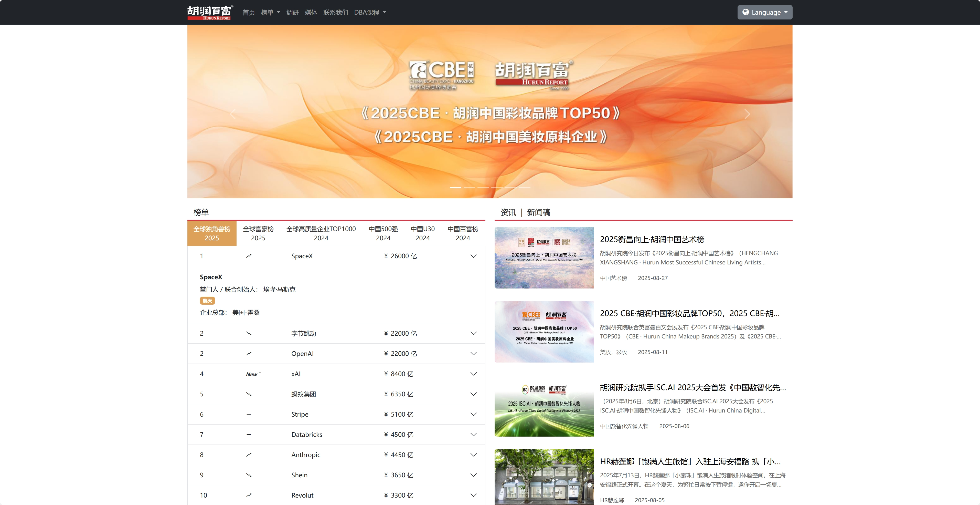Click the 航天 industry tag under SpaceX
This screenshot has width=980, height=505.
pyautogui.click(x=207, y=301)
